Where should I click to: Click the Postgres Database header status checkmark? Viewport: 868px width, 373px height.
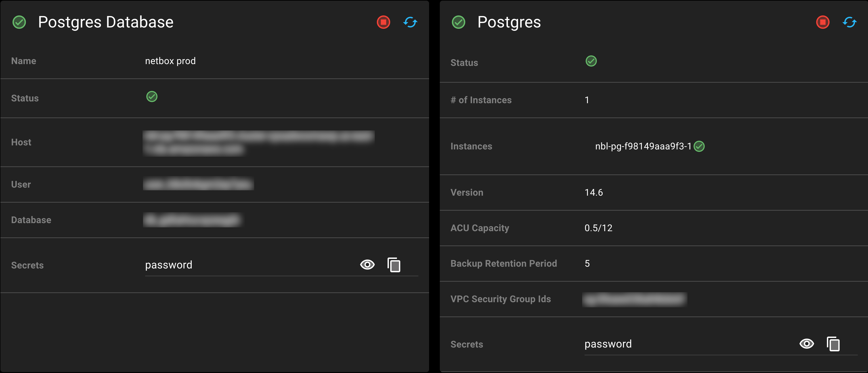point(19,22)
